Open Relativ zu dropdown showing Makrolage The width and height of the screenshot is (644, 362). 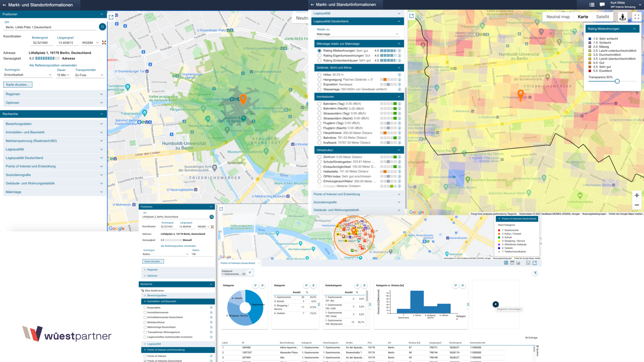(x=357, y=34)
